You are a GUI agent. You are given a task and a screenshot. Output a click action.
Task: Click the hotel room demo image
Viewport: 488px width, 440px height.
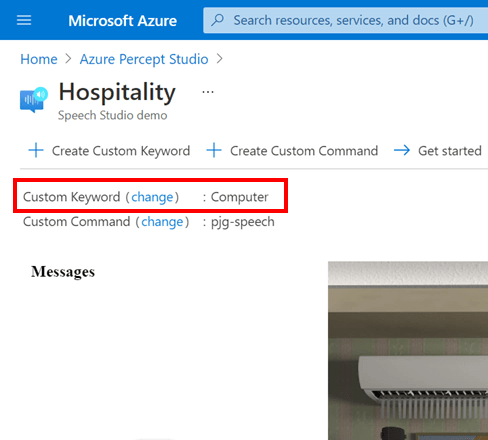tap(408, 351)
